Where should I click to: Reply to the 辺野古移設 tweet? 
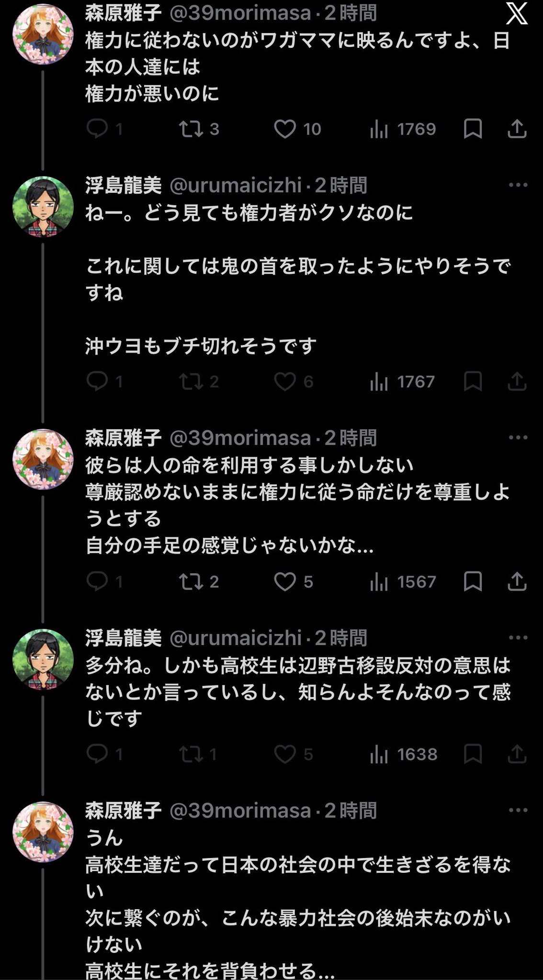97,754
